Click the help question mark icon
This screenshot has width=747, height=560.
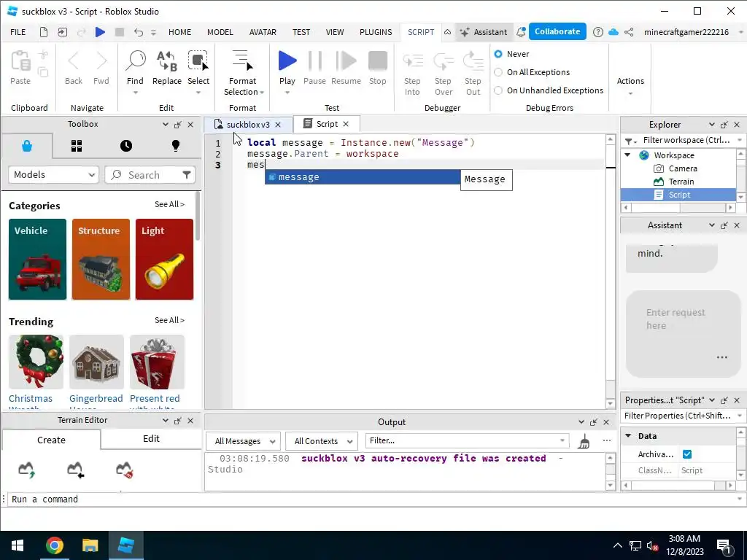598,32
